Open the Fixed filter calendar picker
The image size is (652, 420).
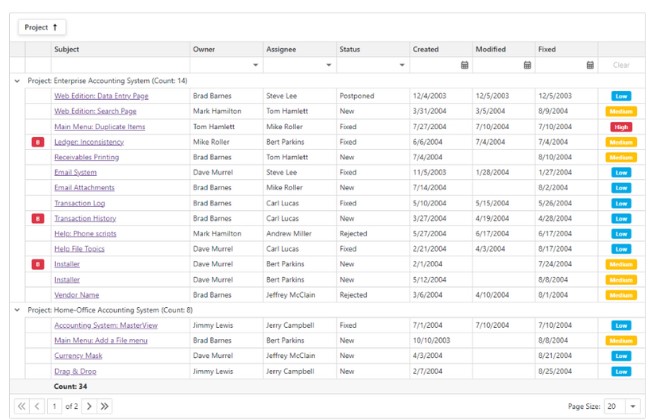click(590, 64)
